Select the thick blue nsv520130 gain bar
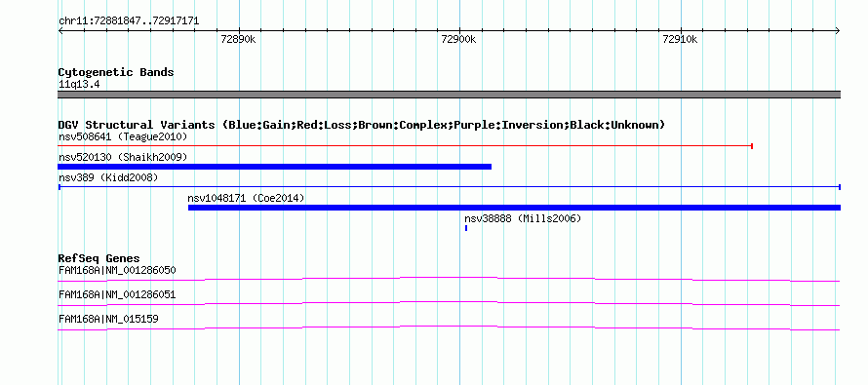This screenshot has height=385, width=868. 275,167
